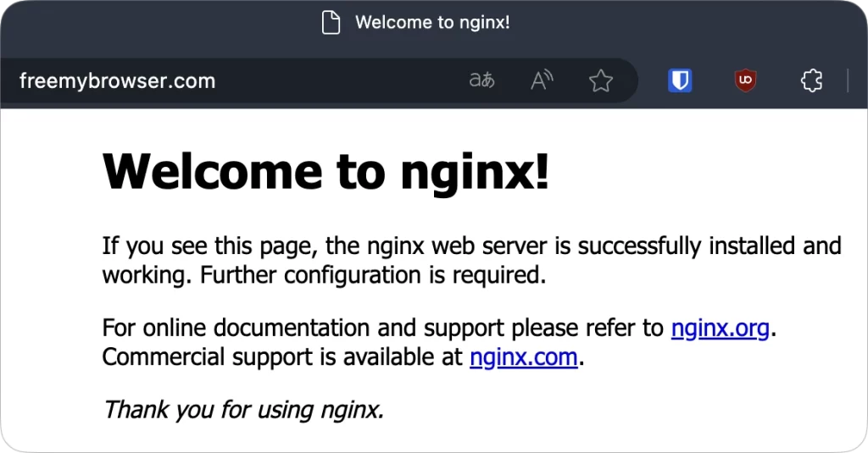The width and height of the screenshot is (868, 453).
Task: Open the uBlock Origin red shield extension
Action: click(745, 80)
